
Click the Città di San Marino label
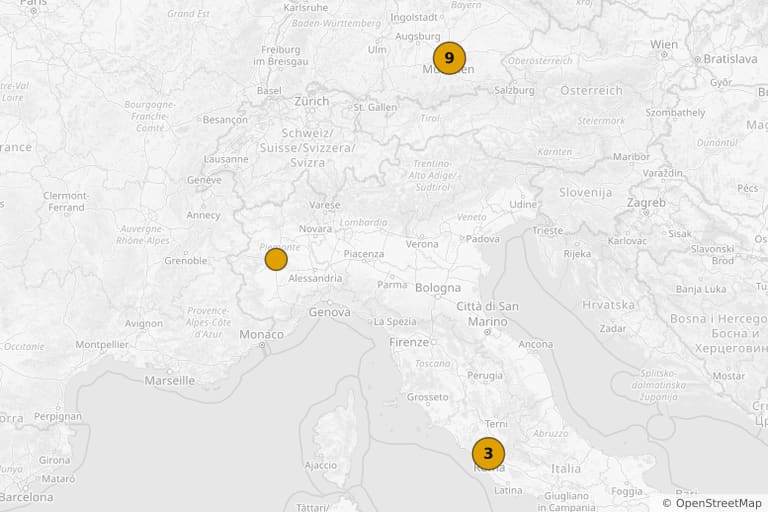[487, 314]
